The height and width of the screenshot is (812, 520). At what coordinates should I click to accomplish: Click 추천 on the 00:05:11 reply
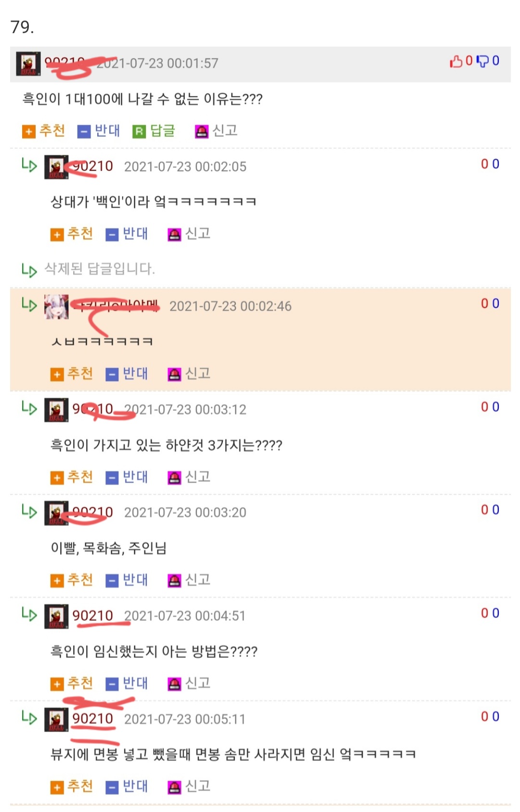click(x=72, y=786)
